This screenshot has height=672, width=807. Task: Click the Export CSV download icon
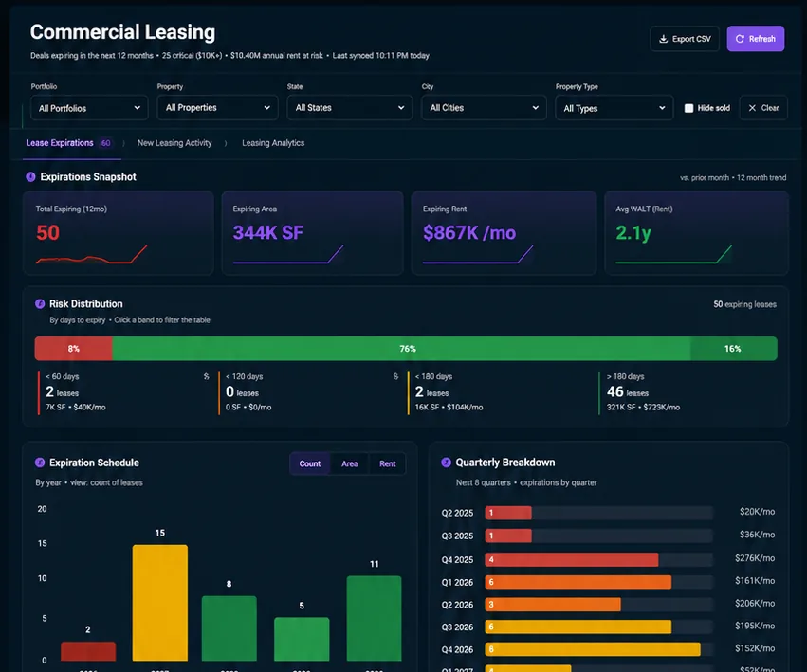[664, 39]
